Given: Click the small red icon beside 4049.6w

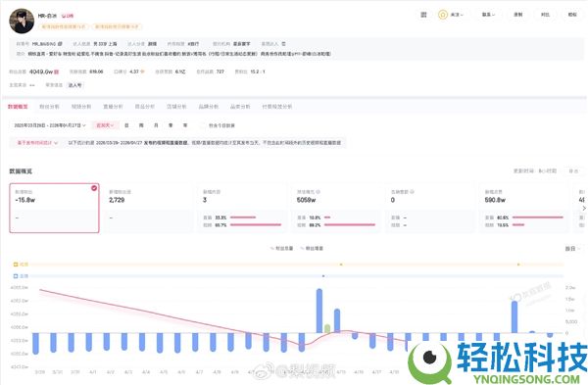Looking at the screenshot, I should 57,72.
